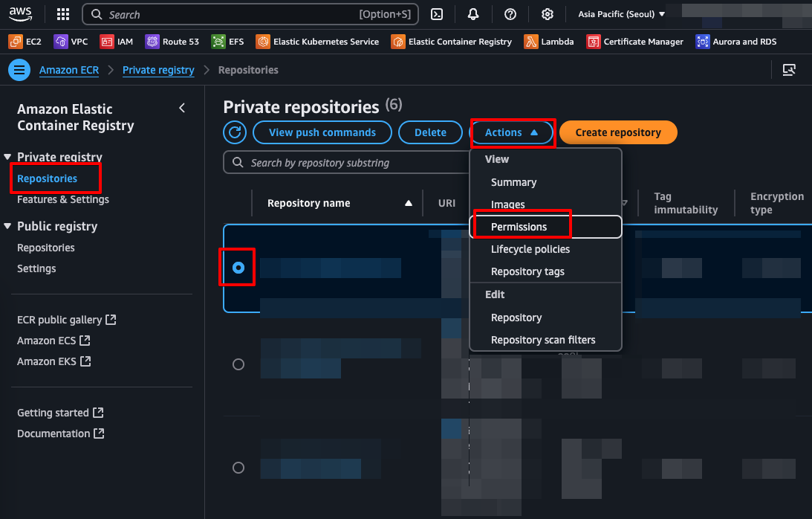This screenshot has width=812, height=519.
Task: Open the panel icon at the breadcrumb bar's right end
Action: 789,70
